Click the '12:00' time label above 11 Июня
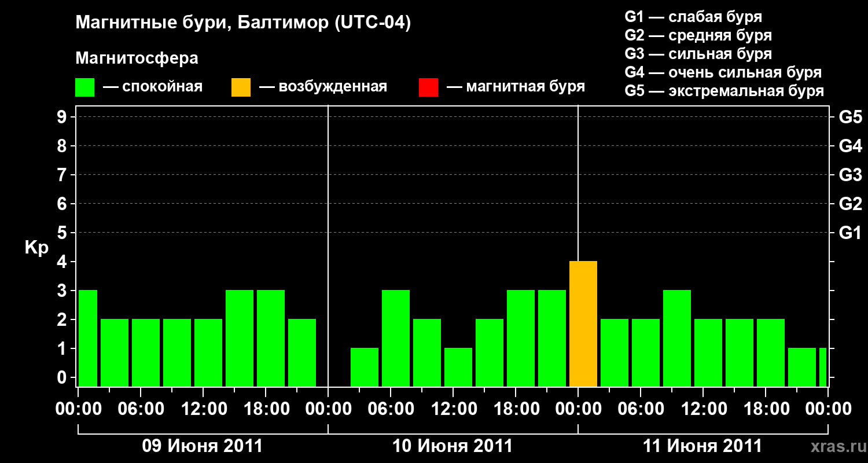This screenshot has width=868, height=463. point(703,409)
